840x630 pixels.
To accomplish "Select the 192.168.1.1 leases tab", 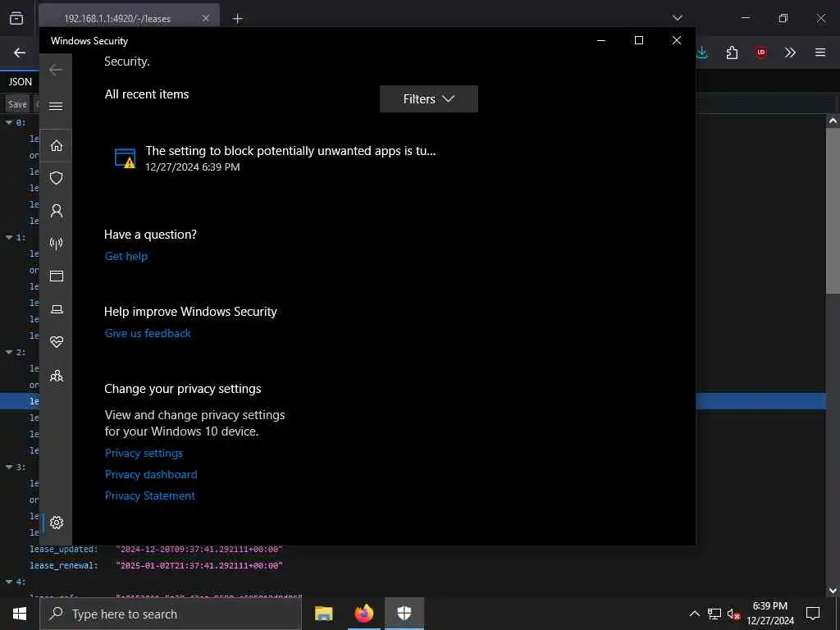I will point(129,18).
